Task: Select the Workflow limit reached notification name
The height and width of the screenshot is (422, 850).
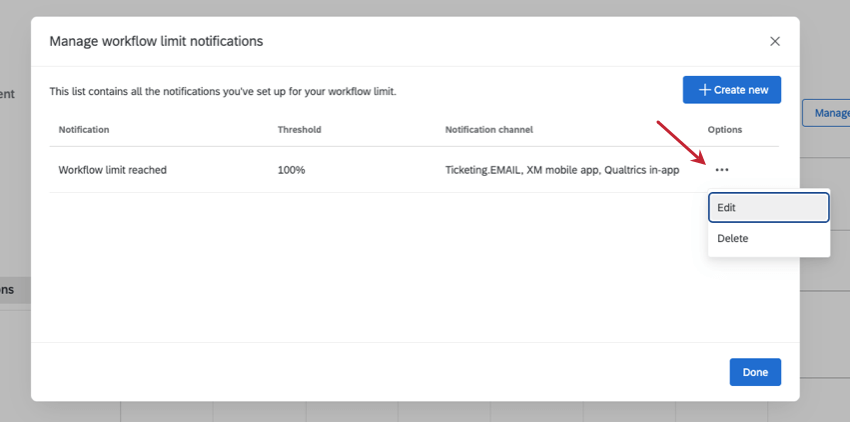Action: 112,170
